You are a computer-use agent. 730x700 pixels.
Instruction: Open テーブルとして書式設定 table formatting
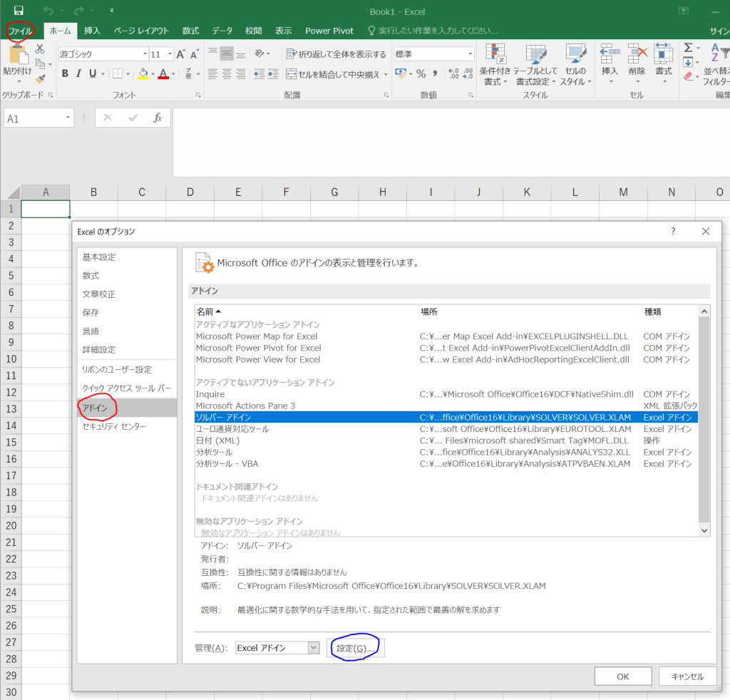[535, 65]
